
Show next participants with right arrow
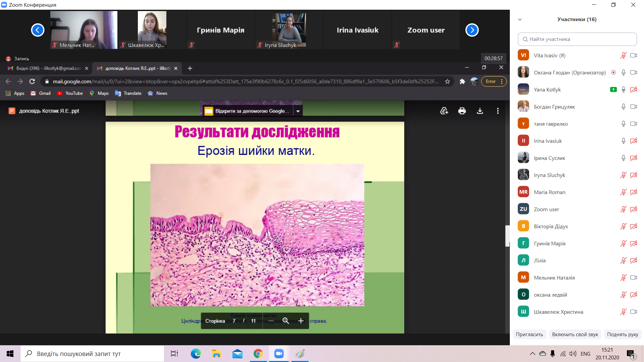pos(472,30)
